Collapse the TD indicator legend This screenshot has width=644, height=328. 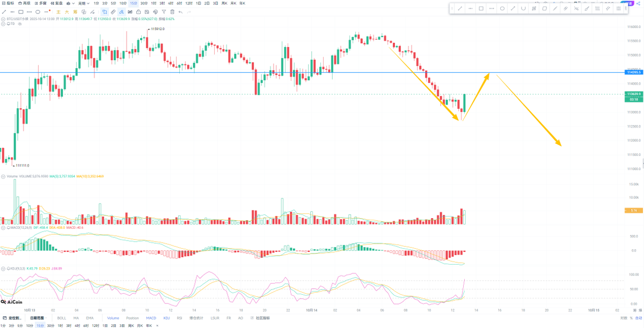3,24
